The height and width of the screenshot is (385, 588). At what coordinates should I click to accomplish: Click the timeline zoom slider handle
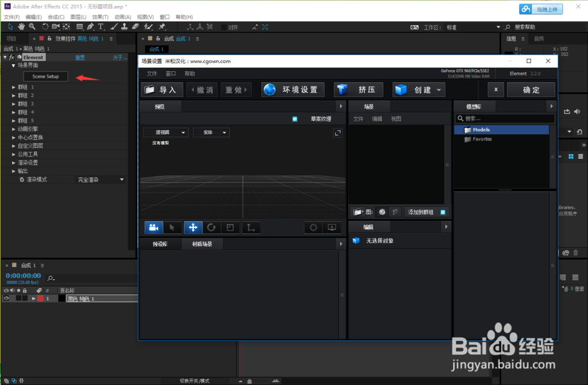249,381
